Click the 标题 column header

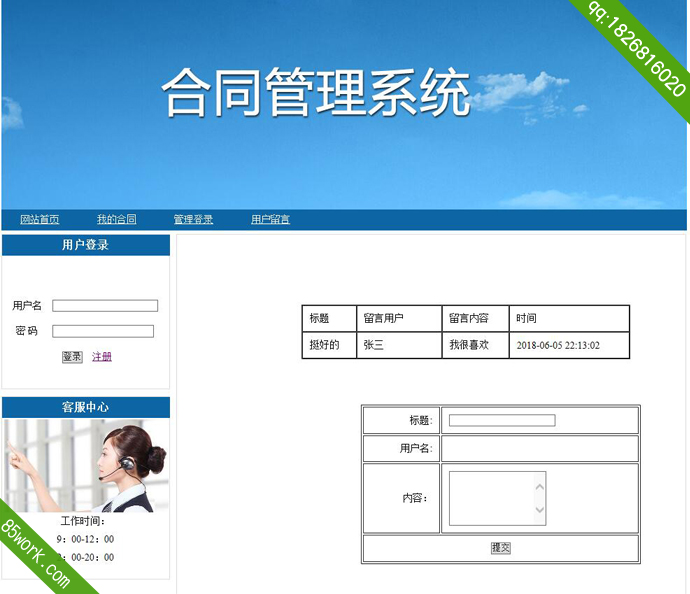[x=329, y=318]
